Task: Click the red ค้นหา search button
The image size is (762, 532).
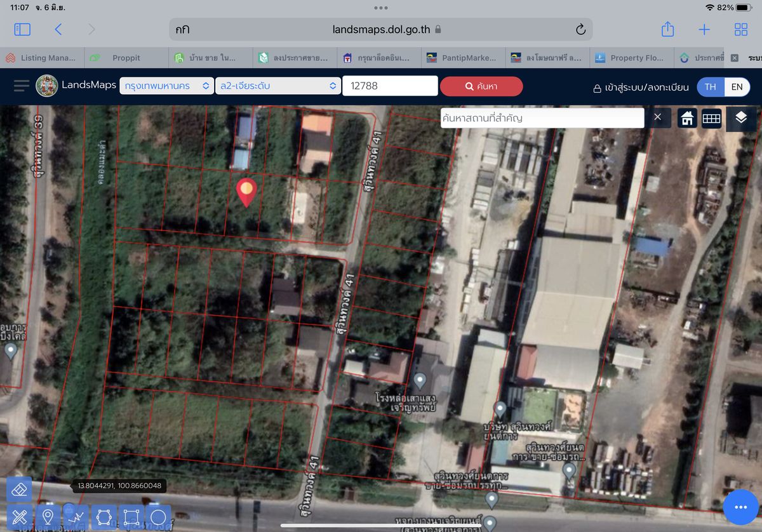Action: [481, 86]
